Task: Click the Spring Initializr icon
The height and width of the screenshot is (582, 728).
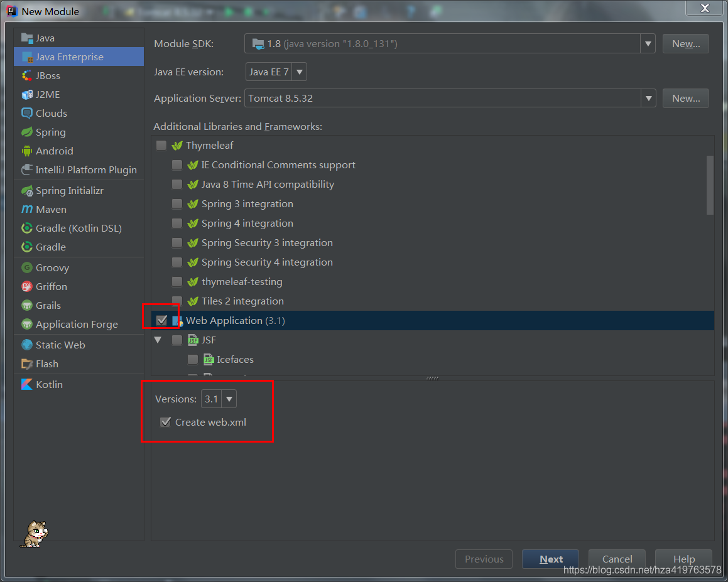Action: [27, 191]
